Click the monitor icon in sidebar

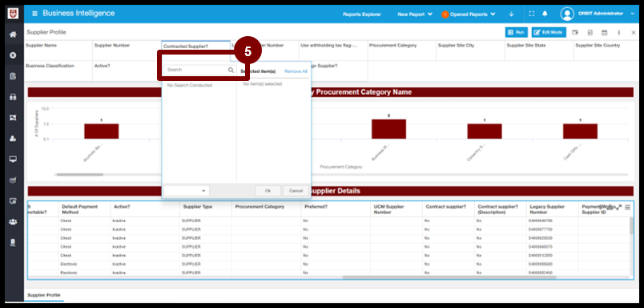point(13,160)
